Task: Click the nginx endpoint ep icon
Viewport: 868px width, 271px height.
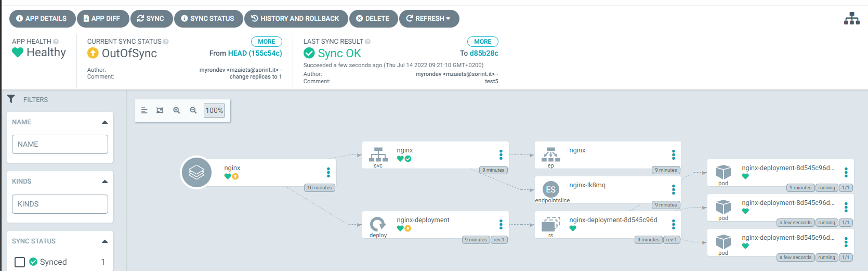Action: pyautogui.click(x=551, y=154)
